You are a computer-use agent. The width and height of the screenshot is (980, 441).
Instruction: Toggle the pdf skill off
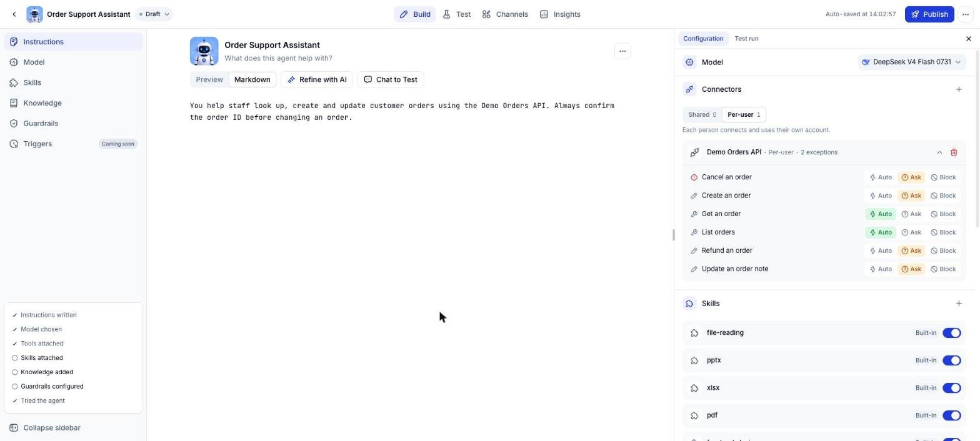(x=951, y=415)
